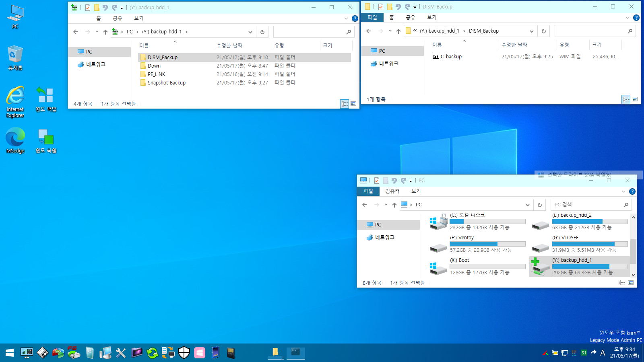Viewport: 644px width, 362px height.
Task: Open the monitor graph taskbar icon
Action: [x=27, y=353]
